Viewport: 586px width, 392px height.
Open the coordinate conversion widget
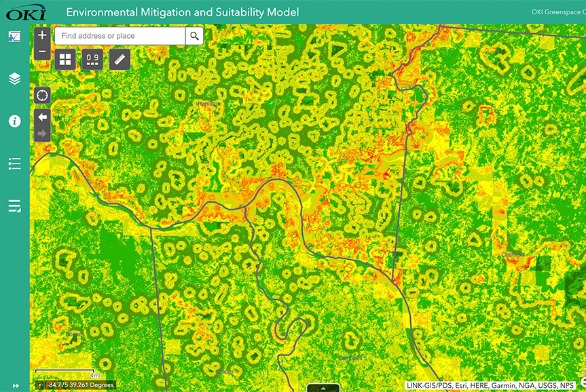pyautogui.click(x=92, y=59)
